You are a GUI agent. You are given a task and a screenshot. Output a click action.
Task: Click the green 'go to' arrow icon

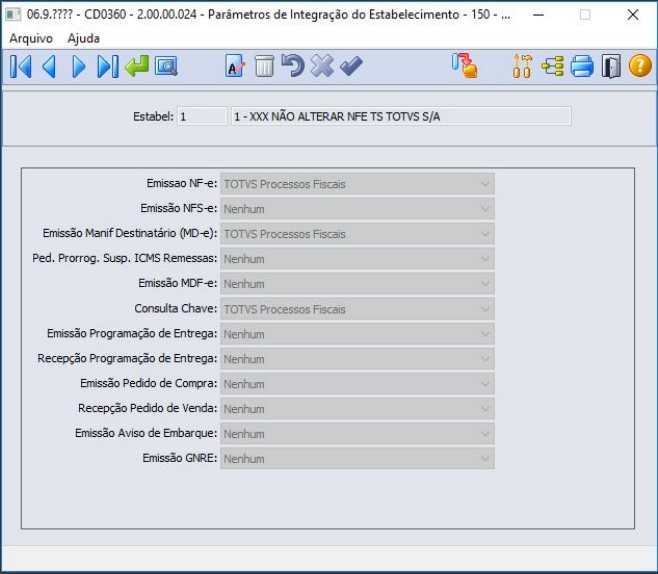(x=137, y=66)
